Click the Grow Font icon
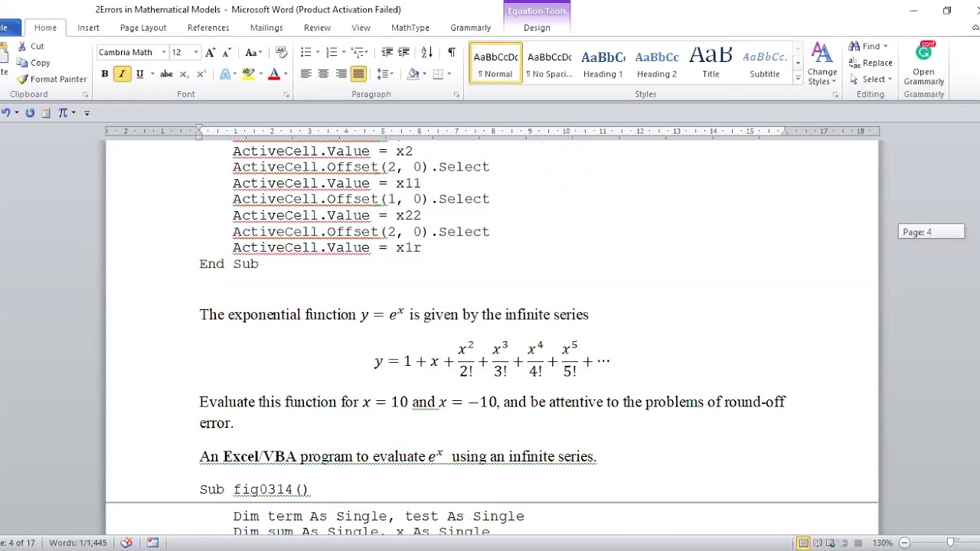Screen dimensions: 980x551 pos(211,53)
